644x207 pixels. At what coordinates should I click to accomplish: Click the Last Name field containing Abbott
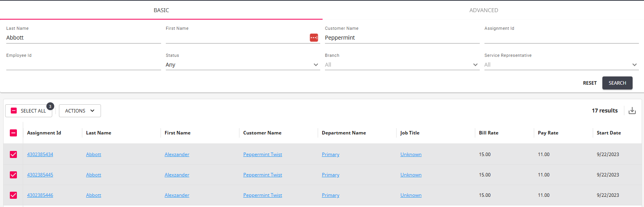[x=84, y=38]
